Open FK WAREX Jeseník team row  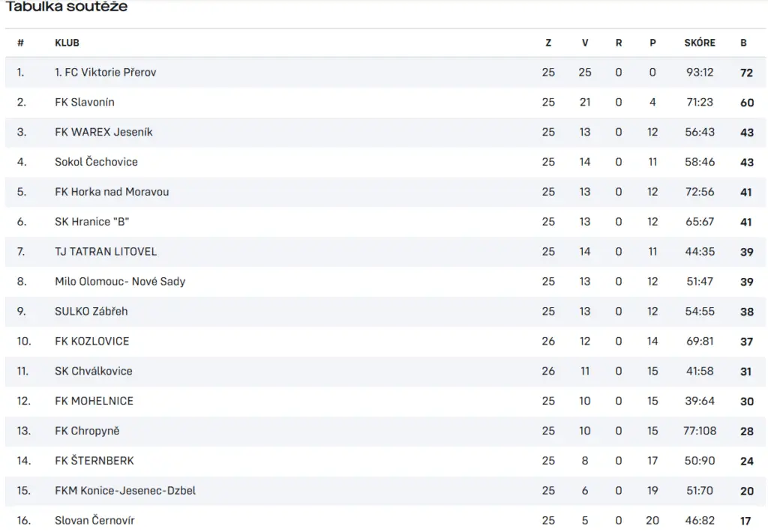coord(103,132)
